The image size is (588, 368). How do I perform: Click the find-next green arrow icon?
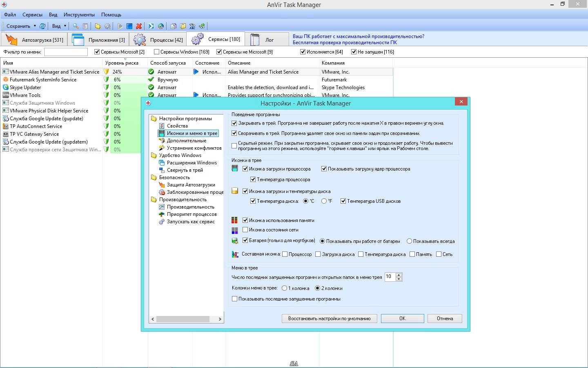click(x=202, y=26)
